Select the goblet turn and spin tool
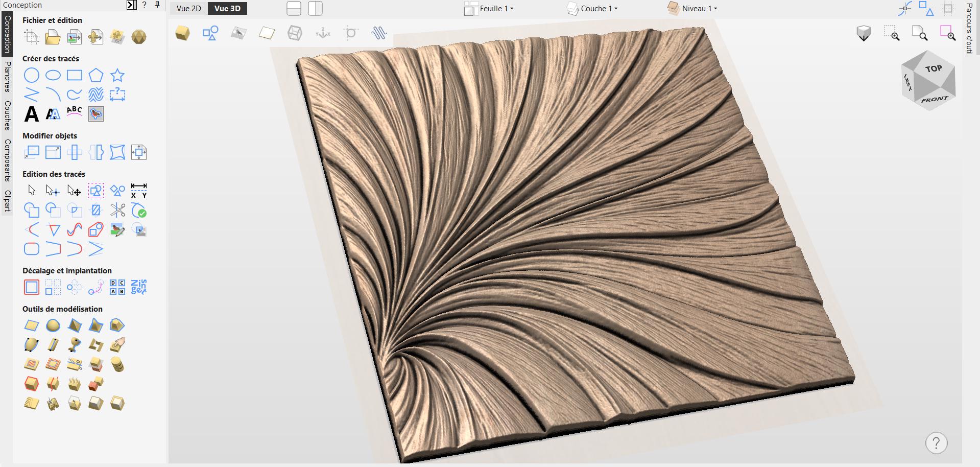This screenshot has height=467, width=980. 75,345
